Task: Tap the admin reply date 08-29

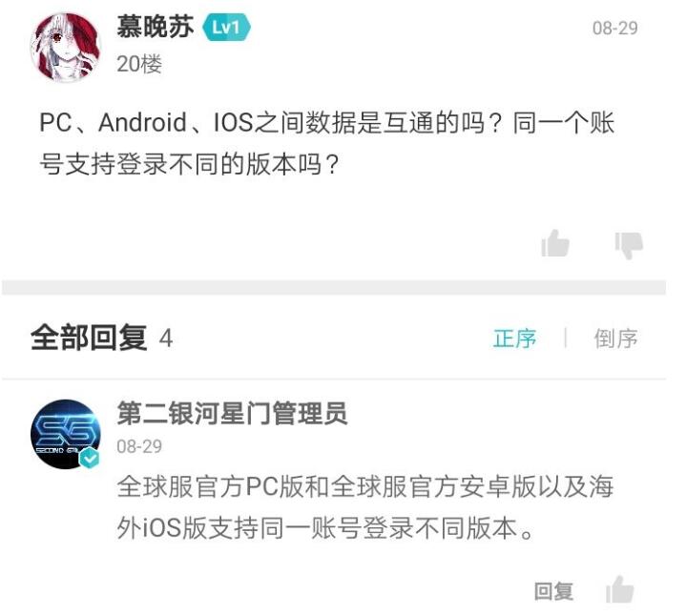Action: coord(139,446)
